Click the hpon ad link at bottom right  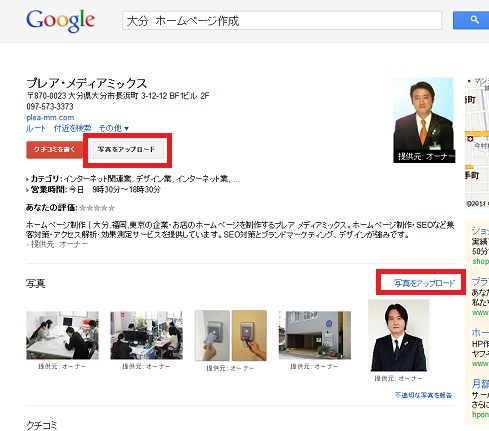click(480, 414)
